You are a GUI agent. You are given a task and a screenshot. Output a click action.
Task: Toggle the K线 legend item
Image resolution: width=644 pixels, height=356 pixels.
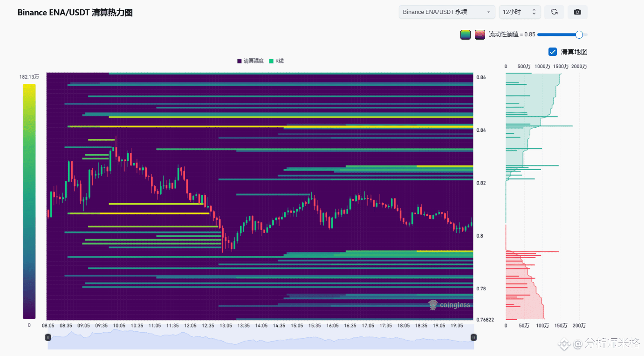point(276,61)
